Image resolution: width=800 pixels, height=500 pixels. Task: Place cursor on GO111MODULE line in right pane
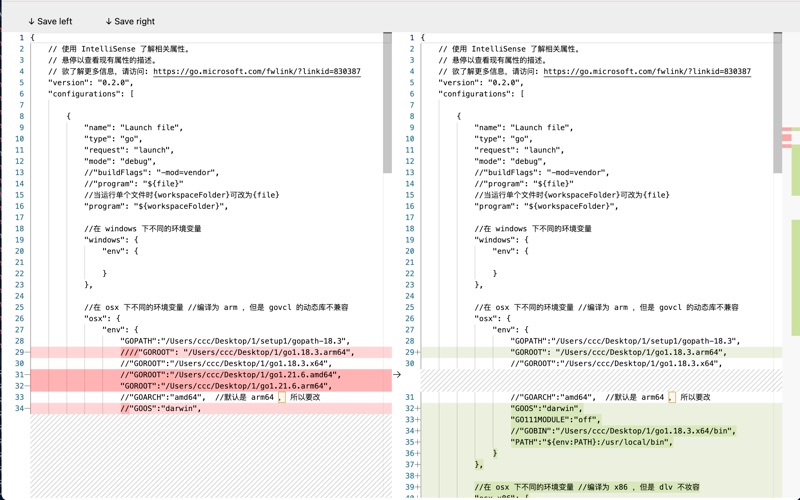(x=548, y=420)
